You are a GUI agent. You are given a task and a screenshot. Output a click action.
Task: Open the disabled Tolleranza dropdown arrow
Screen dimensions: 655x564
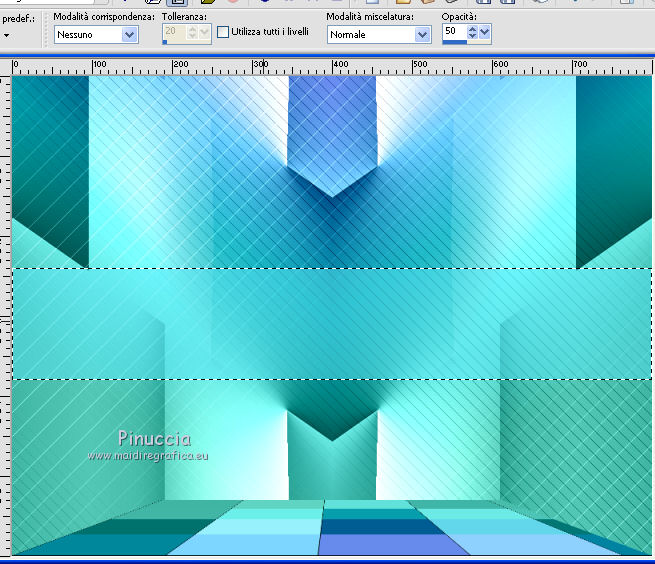coord(205,32)
